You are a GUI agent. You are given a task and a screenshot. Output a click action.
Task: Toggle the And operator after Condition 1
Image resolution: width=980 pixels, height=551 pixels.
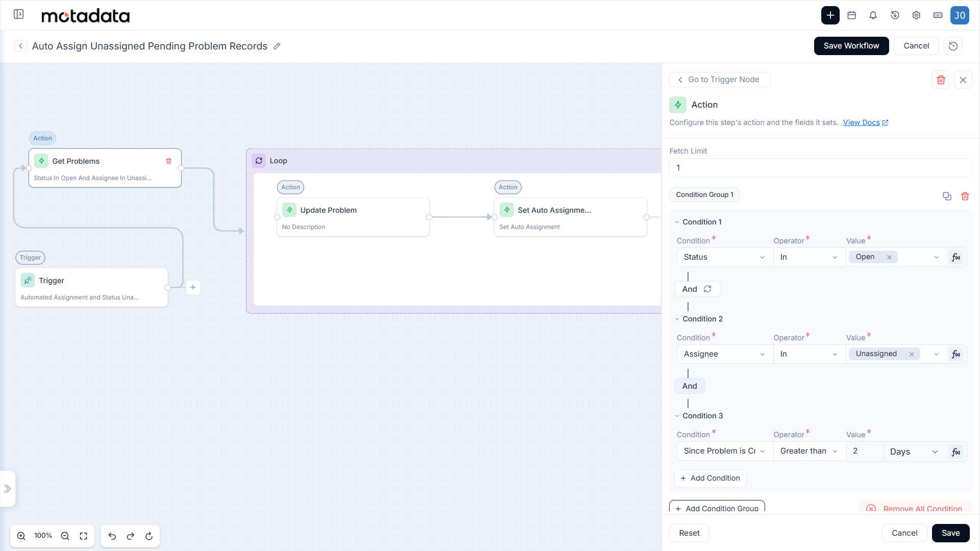697,289
